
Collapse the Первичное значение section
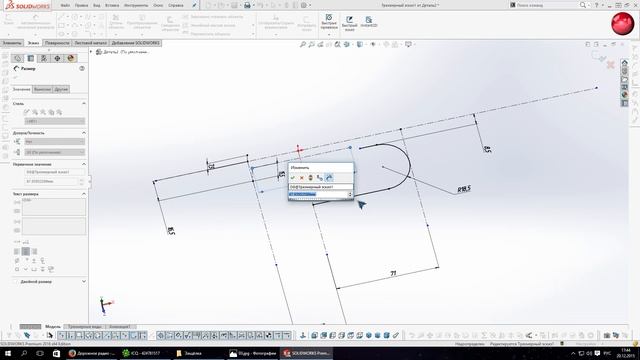click(84, 164)
